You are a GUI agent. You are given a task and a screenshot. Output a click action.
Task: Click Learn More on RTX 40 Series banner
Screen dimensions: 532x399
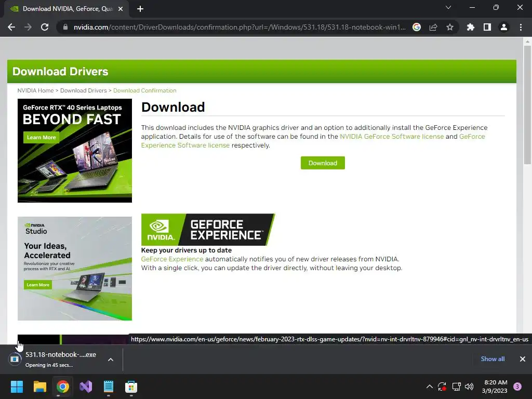[x=42, y=137]
